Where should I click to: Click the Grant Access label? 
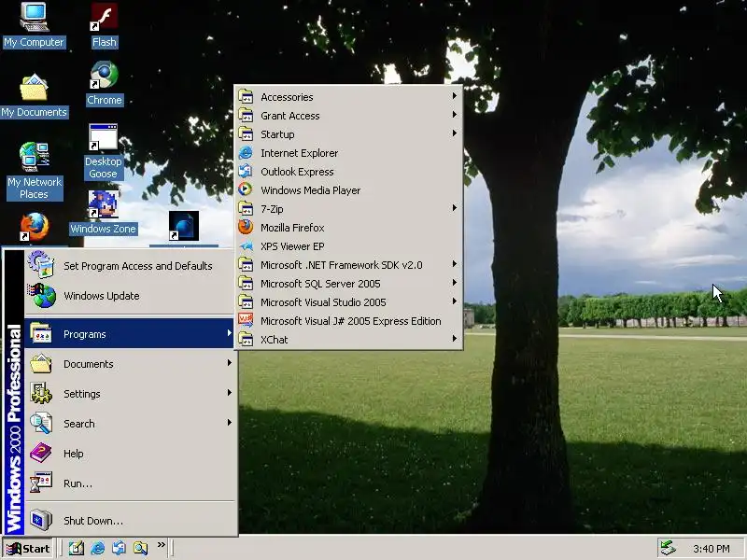point(290,116)
